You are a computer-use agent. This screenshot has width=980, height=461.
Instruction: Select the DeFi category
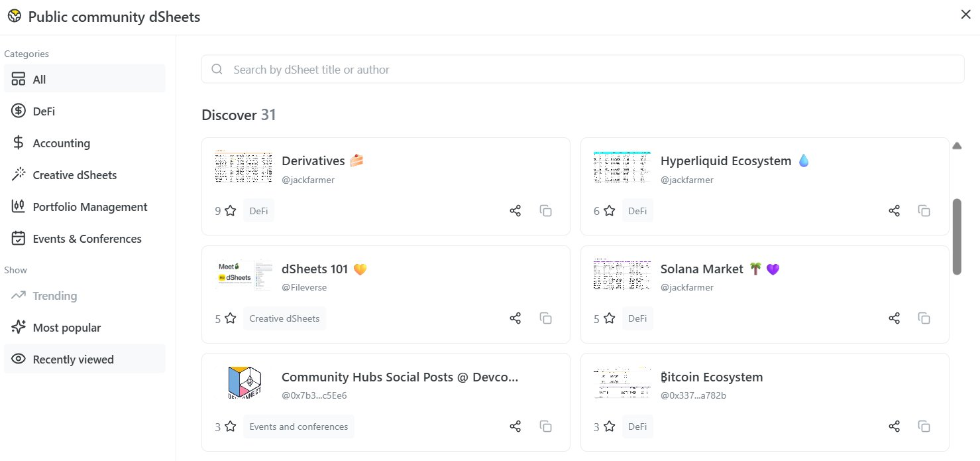44,111
